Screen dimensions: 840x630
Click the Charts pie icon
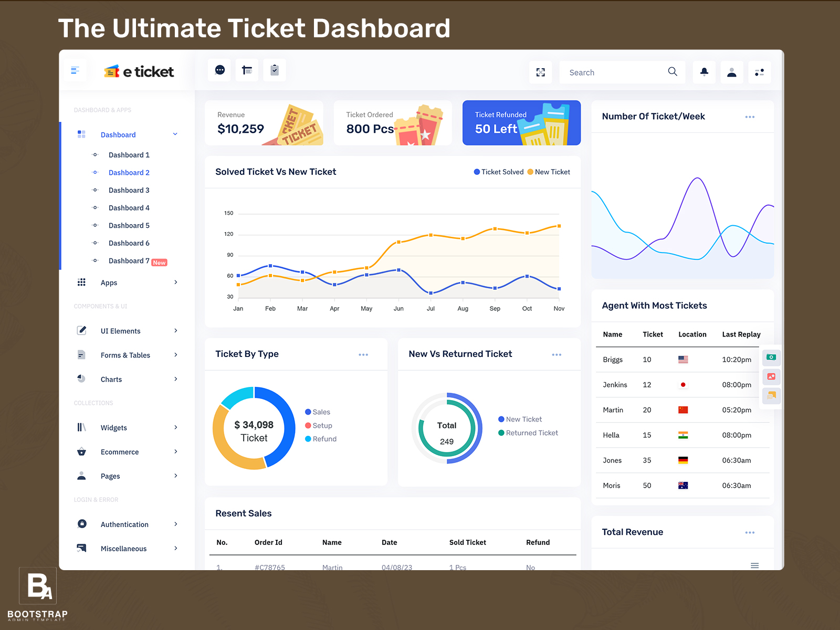click(x=81, y=379)
